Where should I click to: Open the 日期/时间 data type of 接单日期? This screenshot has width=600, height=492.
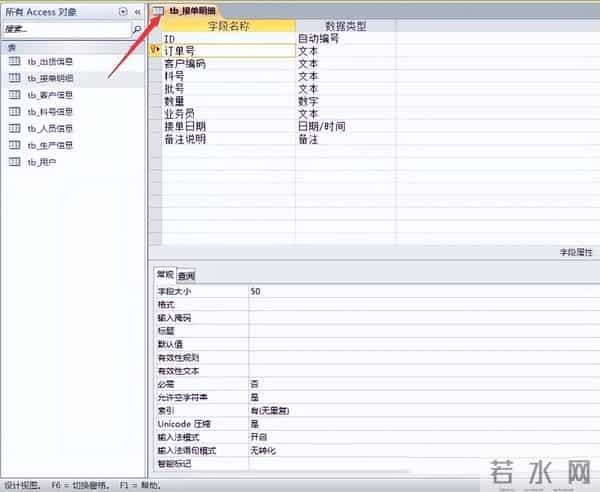tap(346, 126)
